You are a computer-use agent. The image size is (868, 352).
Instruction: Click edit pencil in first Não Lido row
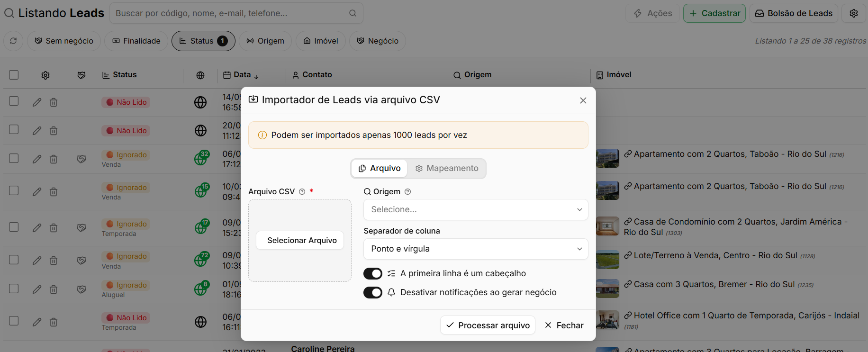[x=37, y=102]
